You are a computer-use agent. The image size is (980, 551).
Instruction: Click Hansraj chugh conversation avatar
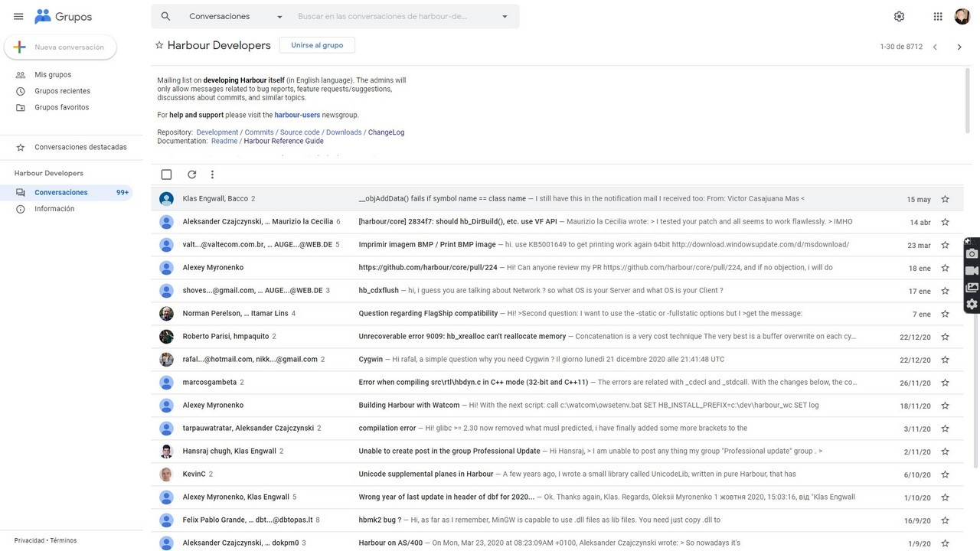click(x=166, y=452)
